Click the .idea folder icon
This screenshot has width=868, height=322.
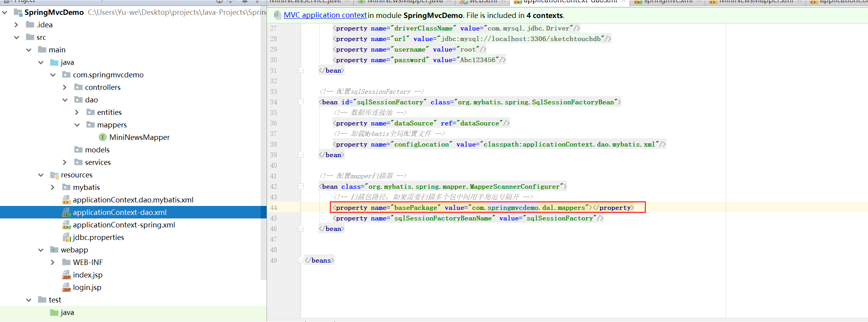click(x=30, y=25)
